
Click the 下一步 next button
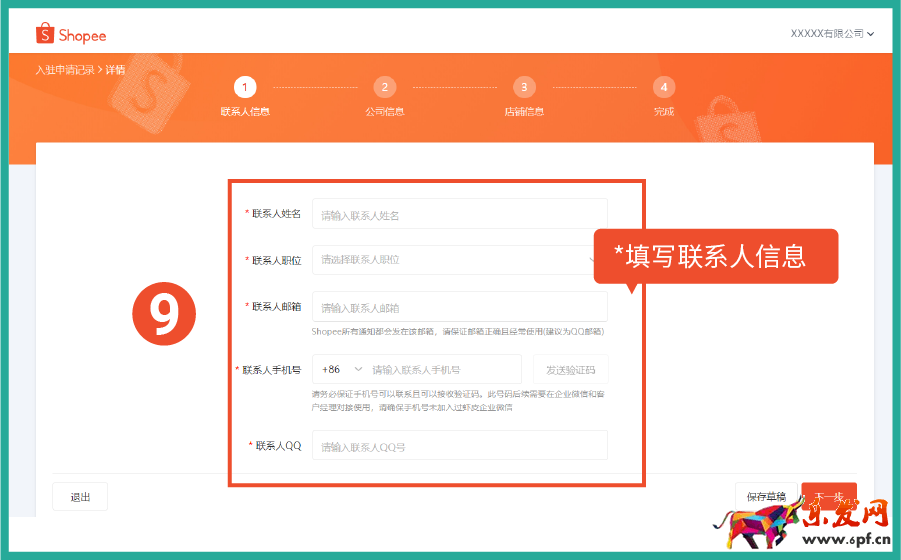[x=829, y=497]
